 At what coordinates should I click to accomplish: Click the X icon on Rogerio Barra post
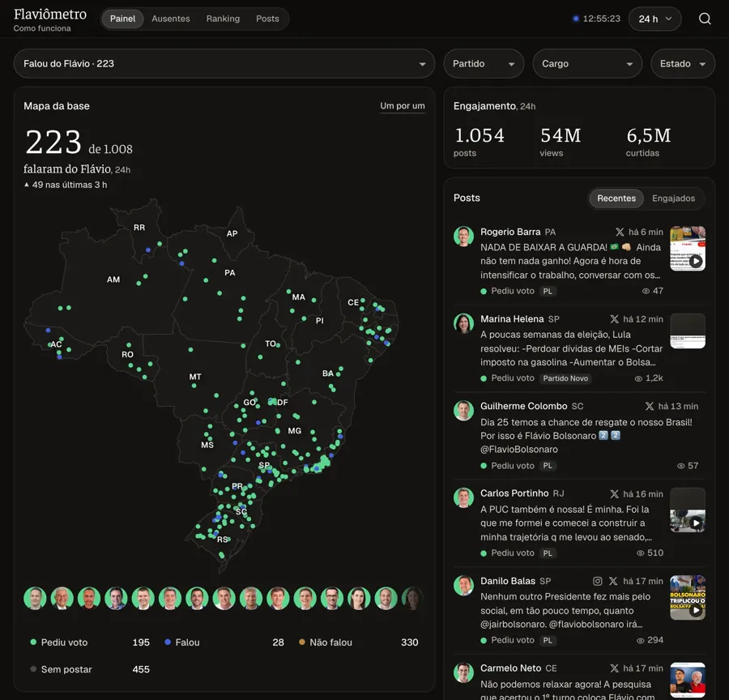(620, 232)
